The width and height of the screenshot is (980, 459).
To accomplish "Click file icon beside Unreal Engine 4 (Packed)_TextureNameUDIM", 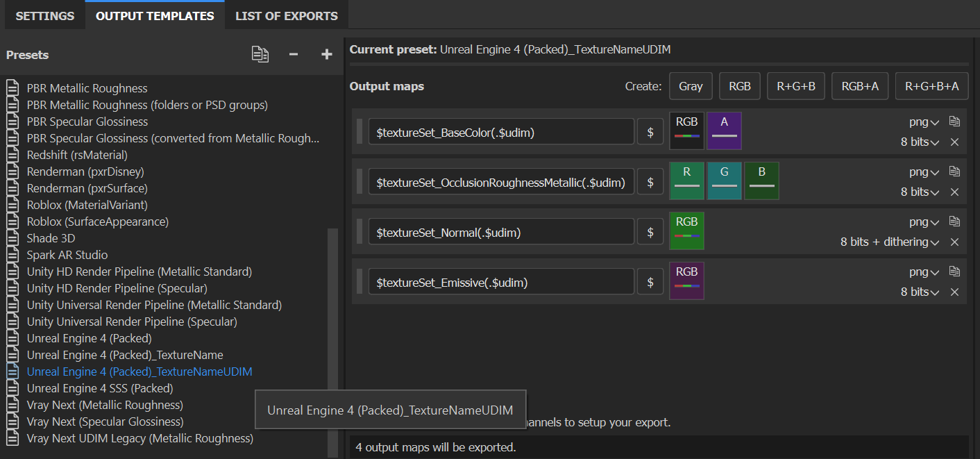I will click(13, 372).
